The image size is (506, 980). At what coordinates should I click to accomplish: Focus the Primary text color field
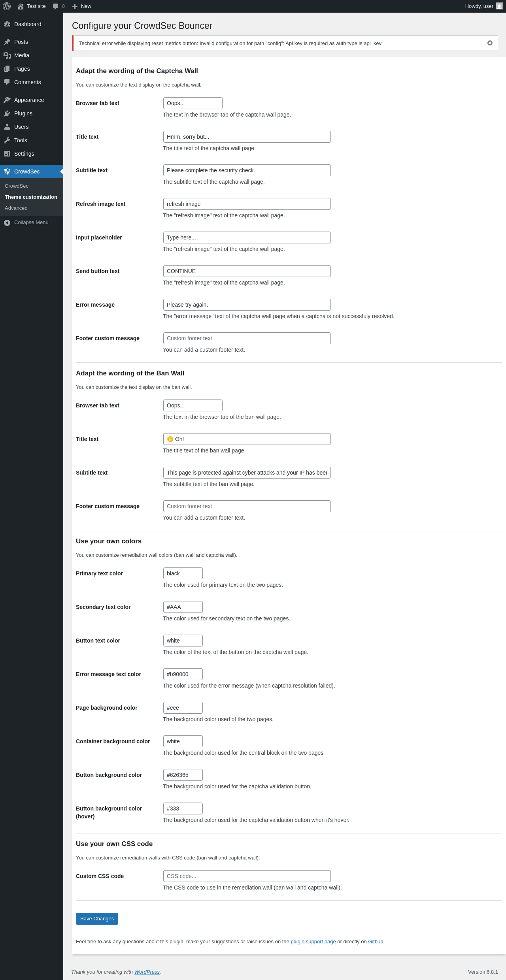[x=183, y=573]
